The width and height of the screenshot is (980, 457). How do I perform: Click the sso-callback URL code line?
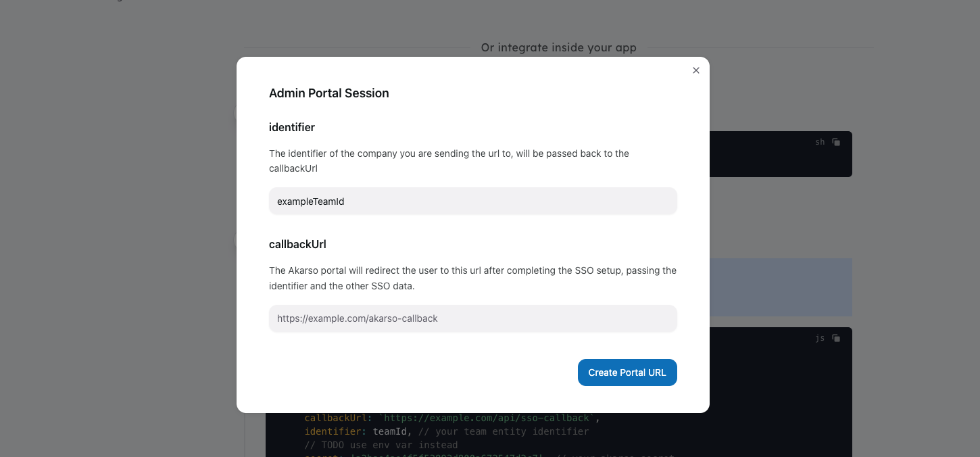click(x=451, y=418)
